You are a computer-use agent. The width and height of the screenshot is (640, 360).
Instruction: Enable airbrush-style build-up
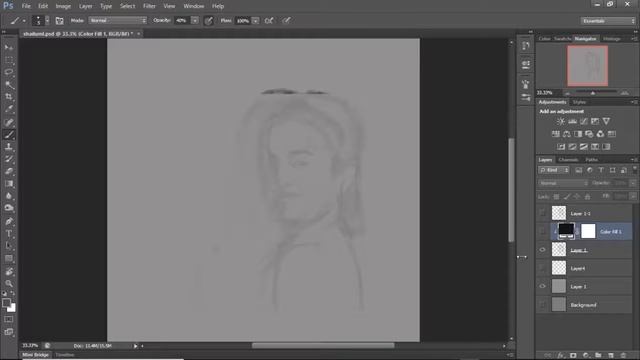(269, 21)
